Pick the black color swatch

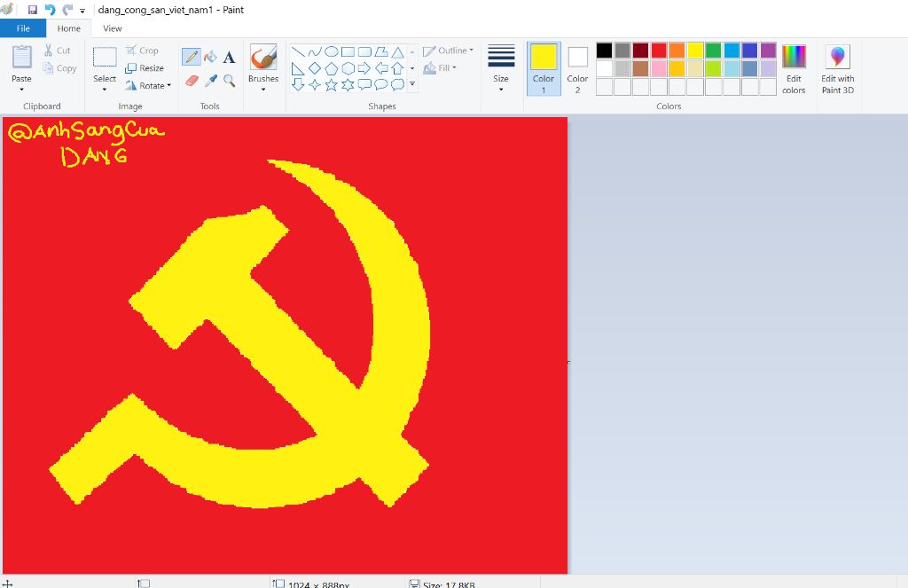pyautogui.click(x=604, y=51)
